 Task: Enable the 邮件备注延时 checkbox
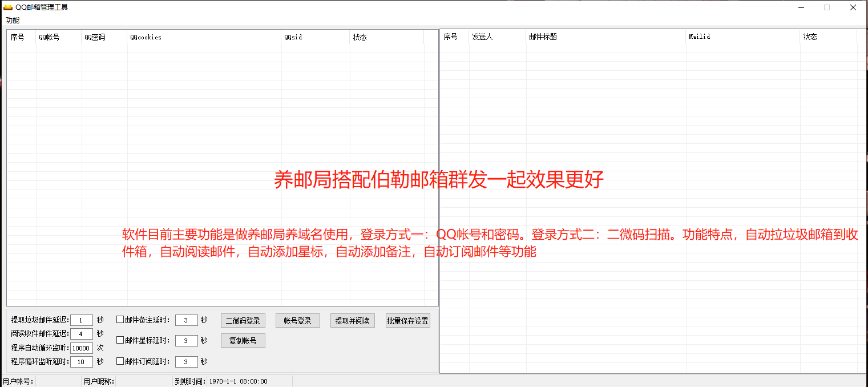click(120, 320)
